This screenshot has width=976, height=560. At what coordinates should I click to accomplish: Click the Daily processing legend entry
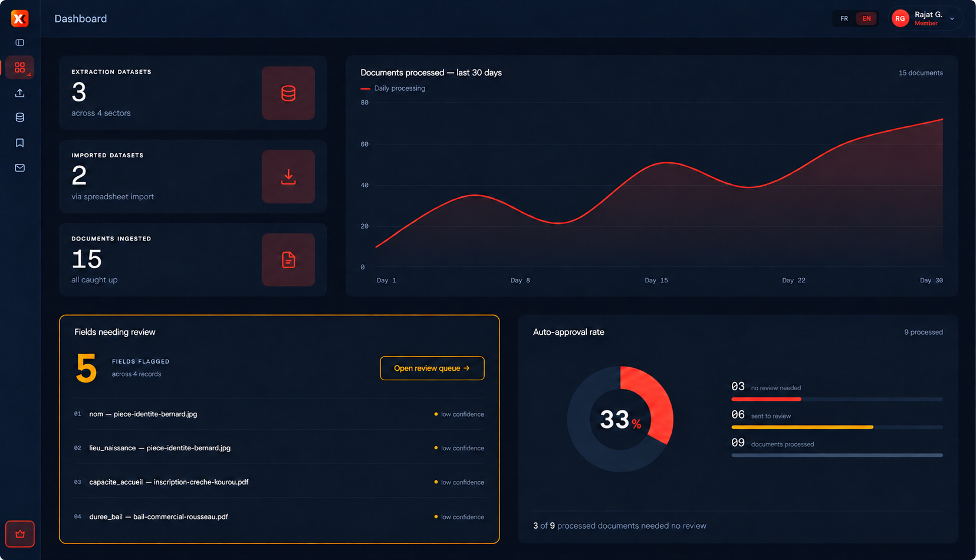coord(393,88)
